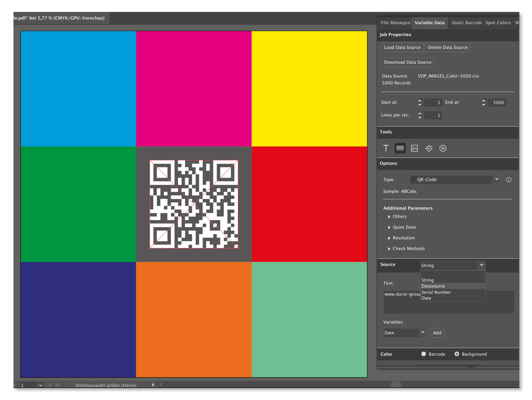Click the artboard number field
This screenshot has height=400, width=532.
[28, 385]
